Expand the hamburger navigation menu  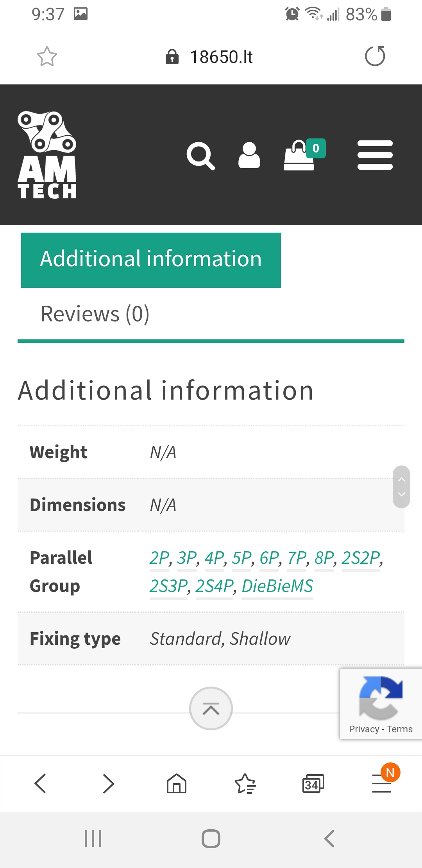tap(375, 155)
